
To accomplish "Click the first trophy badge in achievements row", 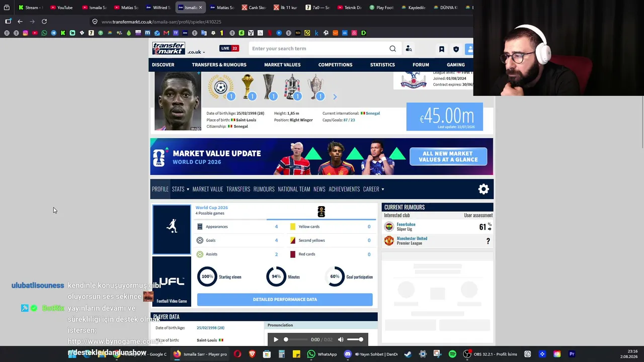I will pyautogui.click(x=221, y=87).
